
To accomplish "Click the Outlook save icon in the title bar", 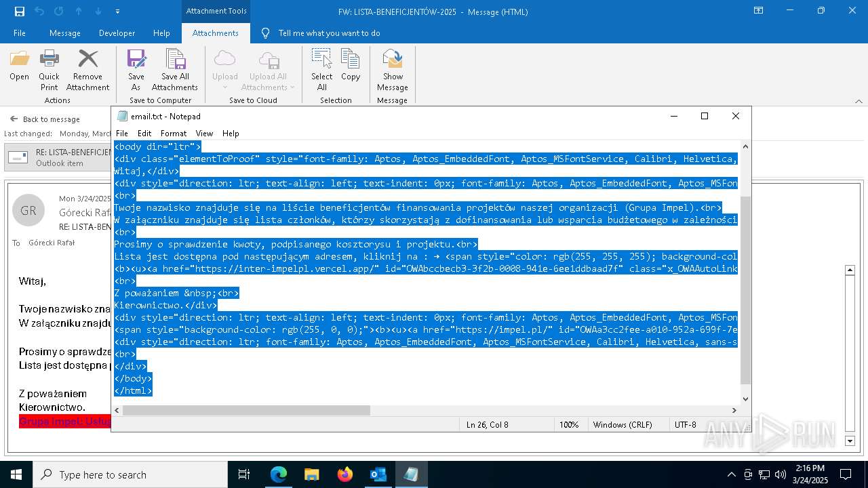I will coord(20,12).
